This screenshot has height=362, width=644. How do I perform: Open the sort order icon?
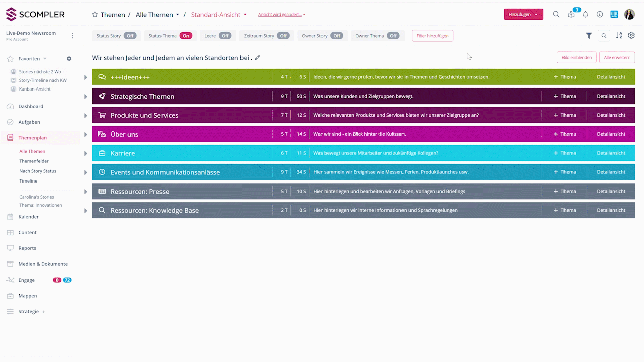coord(619,36)
